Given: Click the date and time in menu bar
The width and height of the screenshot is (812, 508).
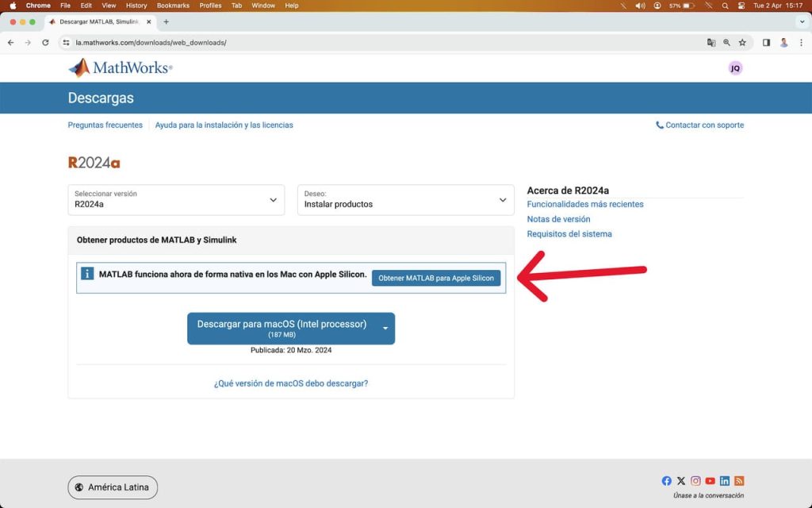Looking at the screenshot, I should click(778, 6).
